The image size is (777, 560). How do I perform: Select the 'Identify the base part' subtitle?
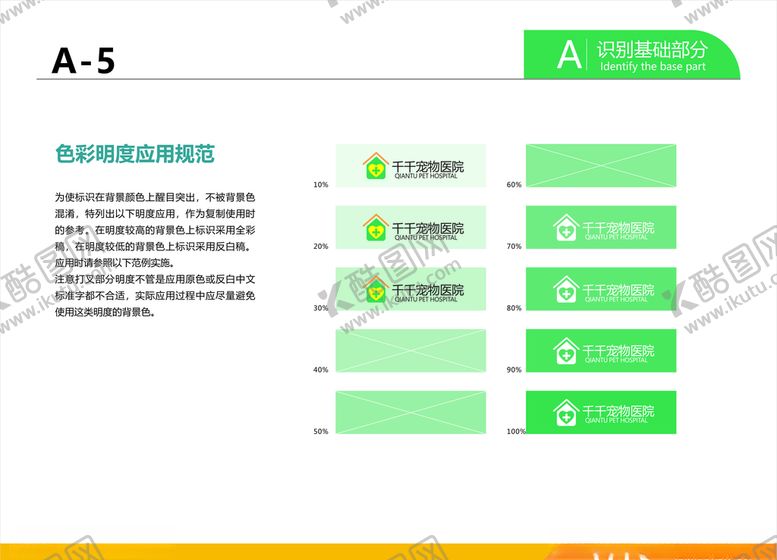[x=652, y=67]
